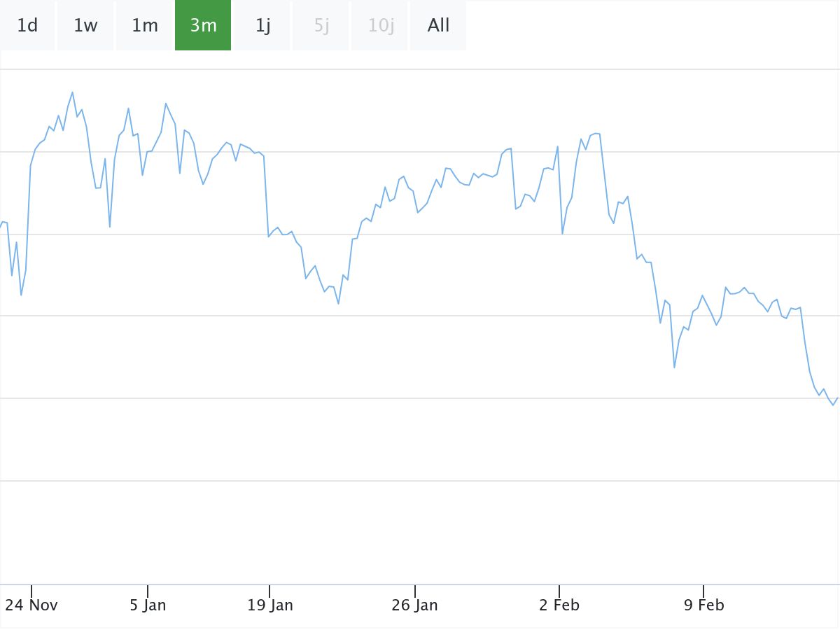This screenshot has width=840, height=630.
Task: Select the 1j time range
Action: (262, 26)
